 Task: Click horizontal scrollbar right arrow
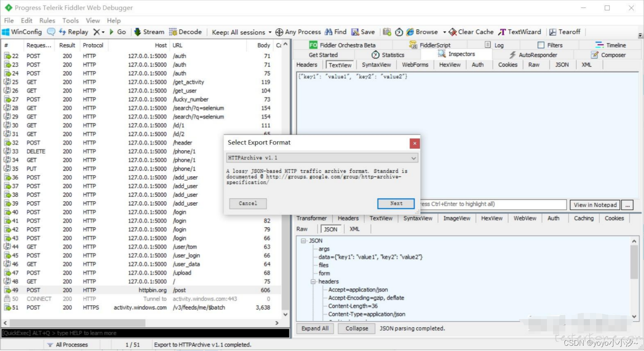tap(277, 323)
